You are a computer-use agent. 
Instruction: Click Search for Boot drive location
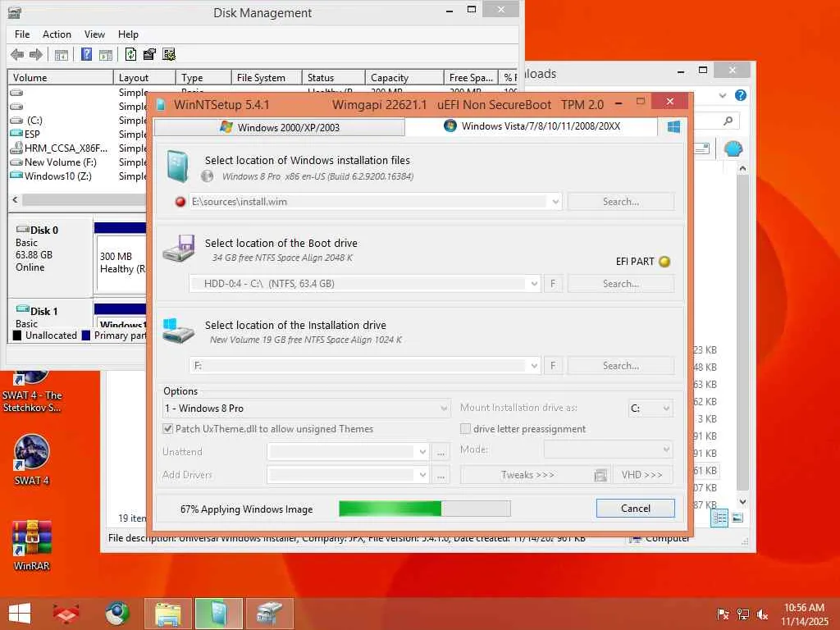(x=621, y=284)
